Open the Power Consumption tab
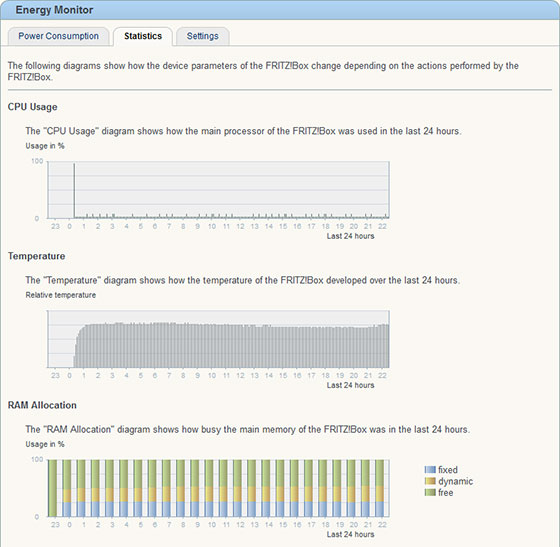 point(59,36)
